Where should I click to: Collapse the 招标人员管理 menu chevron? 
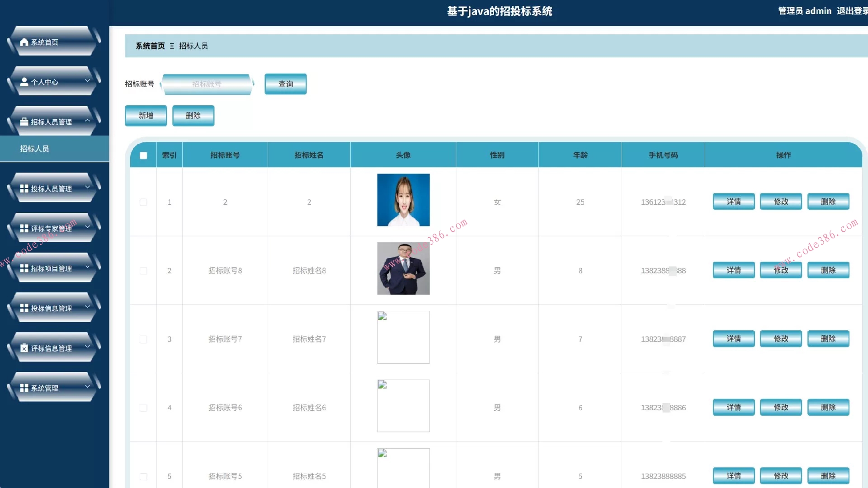88,121
